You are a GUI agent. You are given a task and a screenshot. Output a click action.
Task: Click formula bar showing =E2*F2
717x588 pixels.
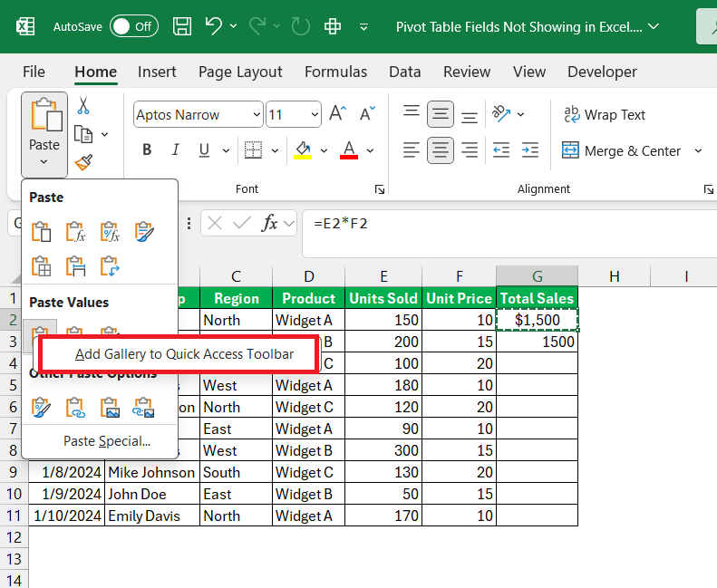[509, 234]
